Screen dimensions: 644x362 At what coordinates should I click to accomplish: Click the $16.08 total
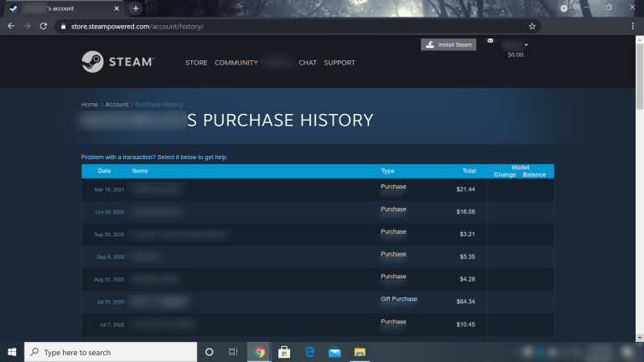tap(465, 212)
